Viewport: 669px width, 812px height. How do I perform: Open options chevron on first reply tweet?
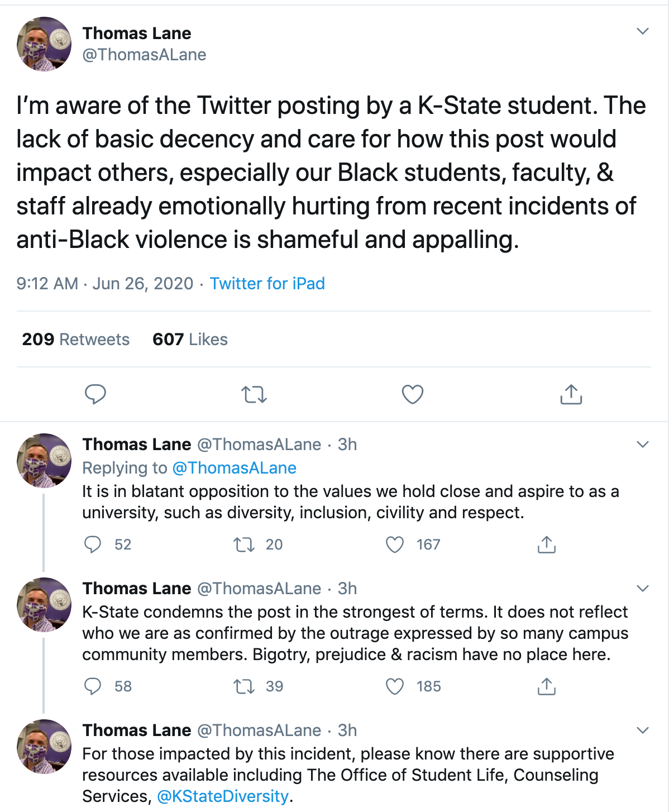click(x=643, y=445)
